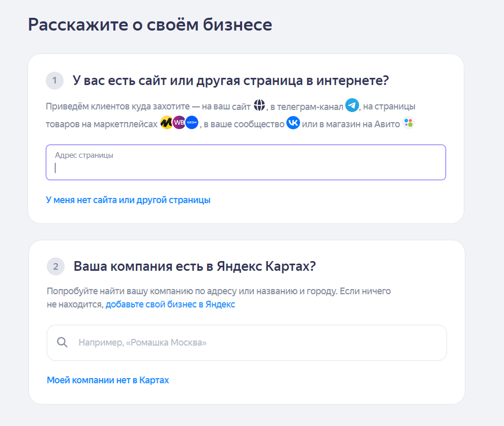Select "Моей компании нет в Картах" link
The width and height of the screenshot is (504, 426).
(x=108, y=380)
